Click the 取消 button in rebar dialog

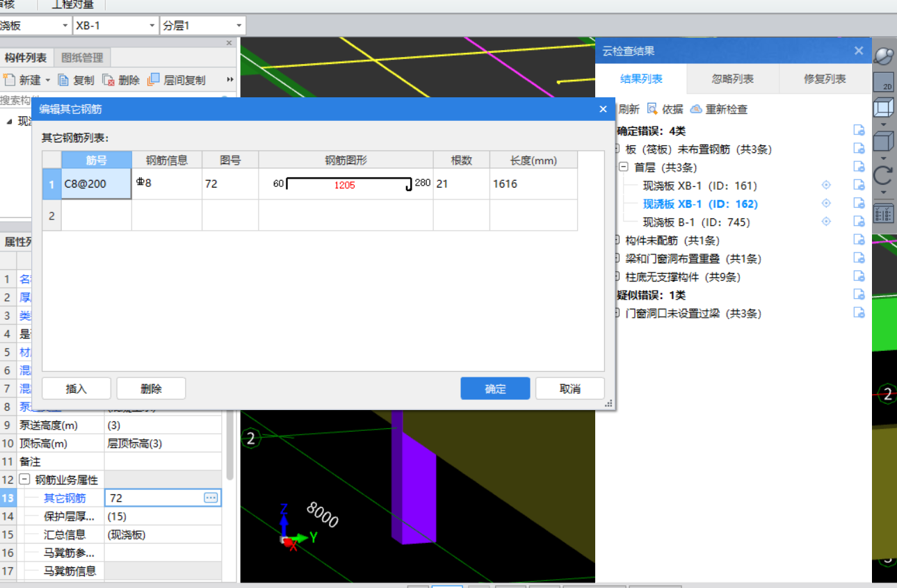pyautogui.click(x=570, y=389)
